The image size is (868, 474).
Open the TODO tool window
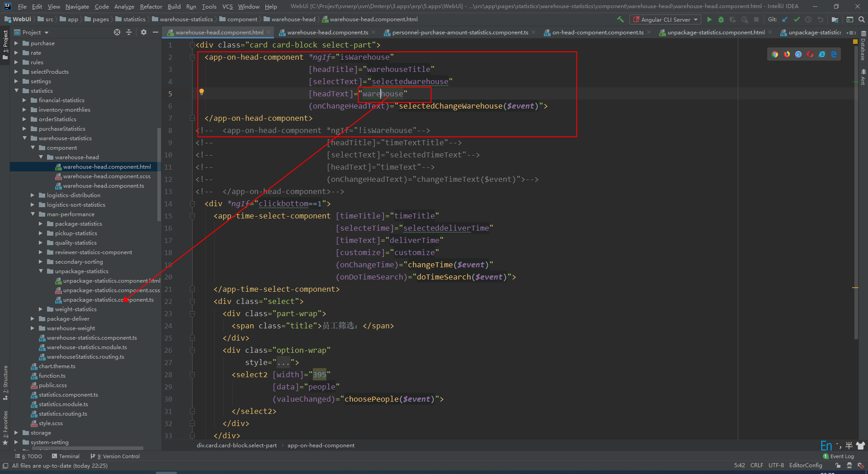28,456
